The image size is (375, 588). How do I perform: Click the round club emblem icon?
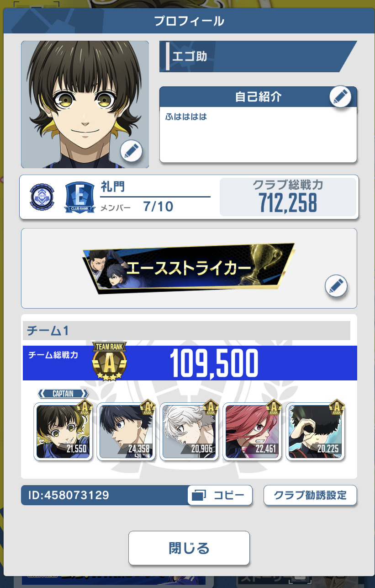coord(42,197)
